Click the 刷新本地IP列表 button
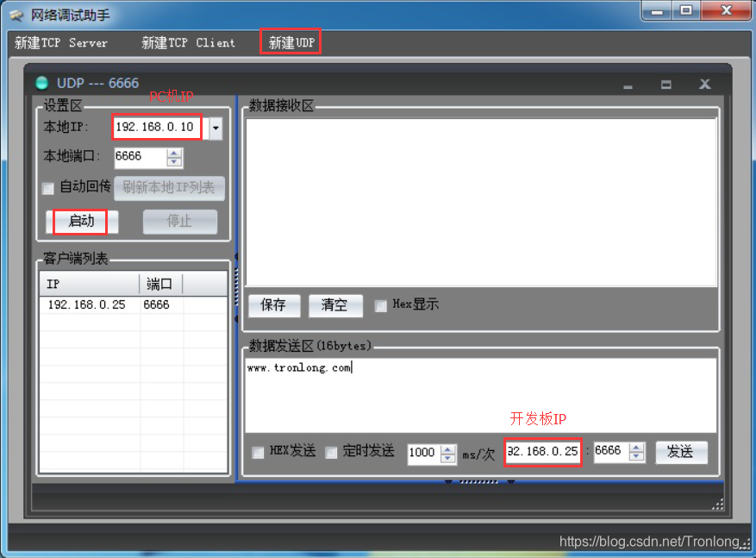 169,188
